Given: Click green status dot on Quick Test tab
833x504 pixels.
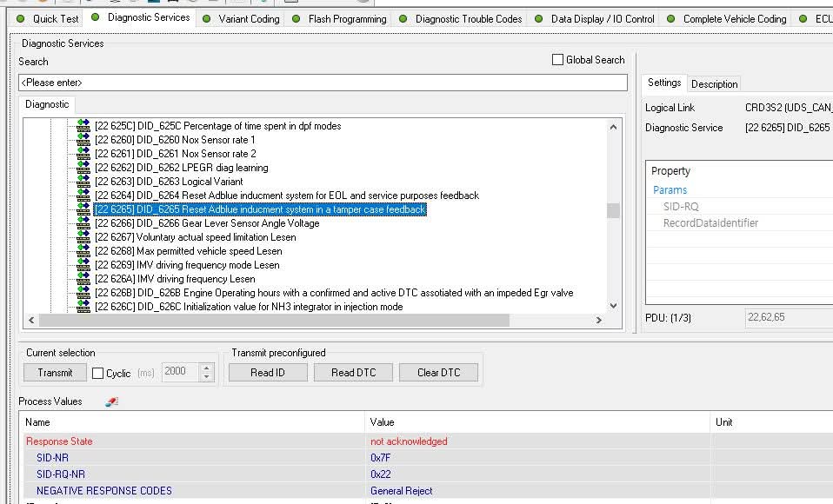Looking at the screenshot, I should 21,18.
